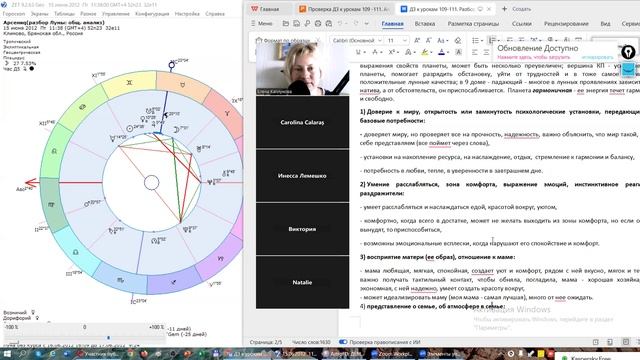Select the presenter webcam video tile

(302, 69)
